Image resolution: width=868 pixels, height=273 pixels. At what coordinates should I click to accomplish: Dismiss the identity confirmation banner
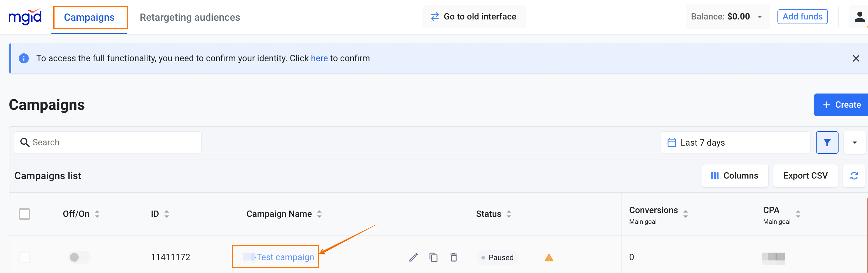pyautogui.click(x=855, y=58)
